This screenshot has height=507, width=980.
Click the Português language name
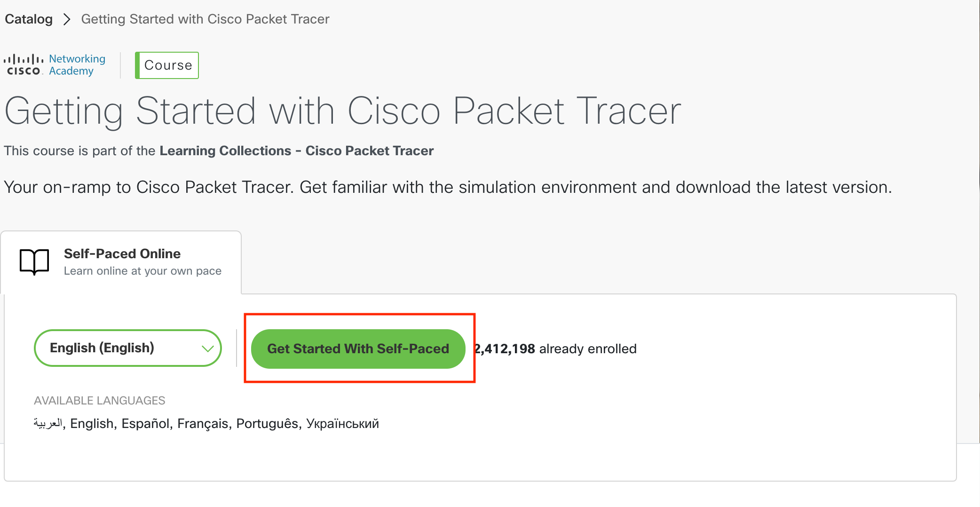(x=267, y=424)
